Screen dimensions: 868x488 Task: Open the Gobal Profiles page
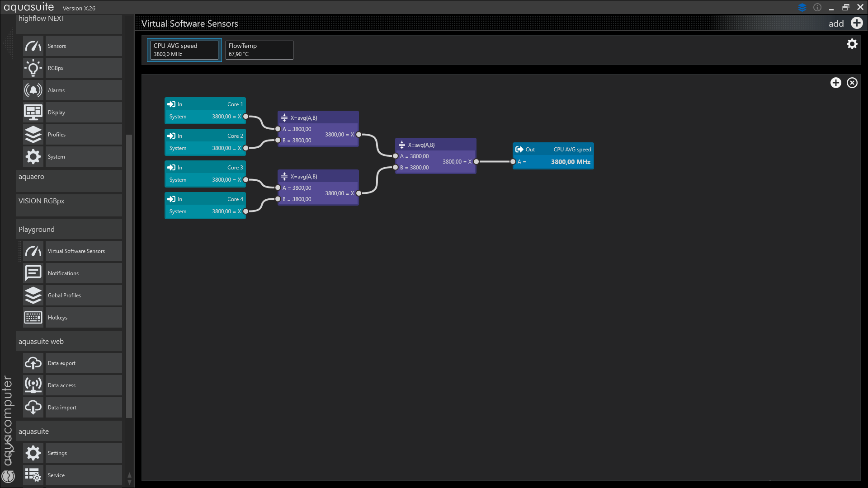[84, 296]
